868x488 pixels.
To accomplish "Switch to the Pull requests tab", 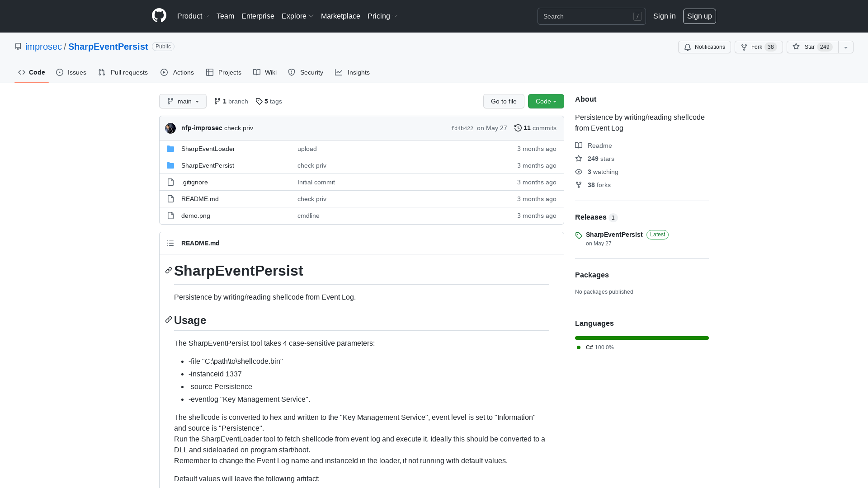I will click(x=123, y=72).
